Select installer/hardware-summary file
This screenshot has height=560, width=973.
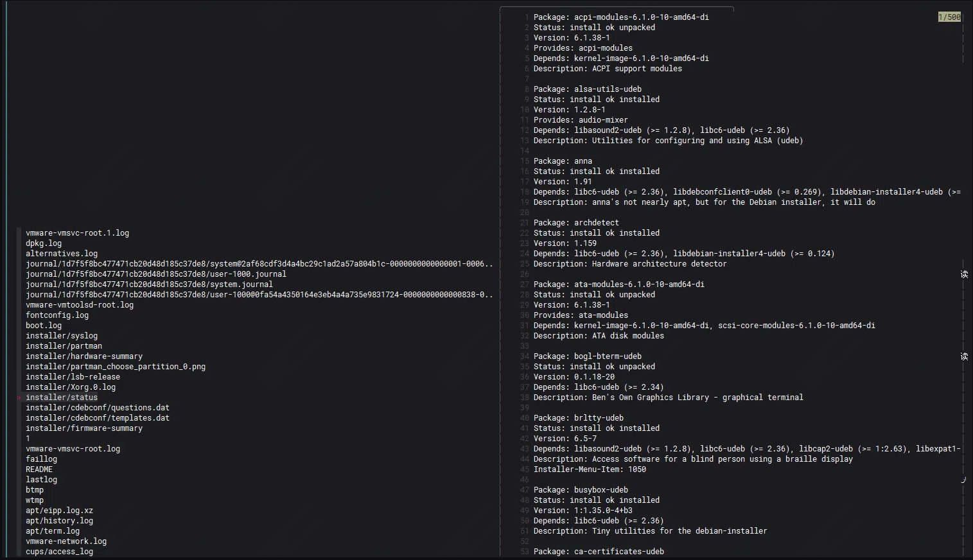pyautogui.click(x=84, y=356)
